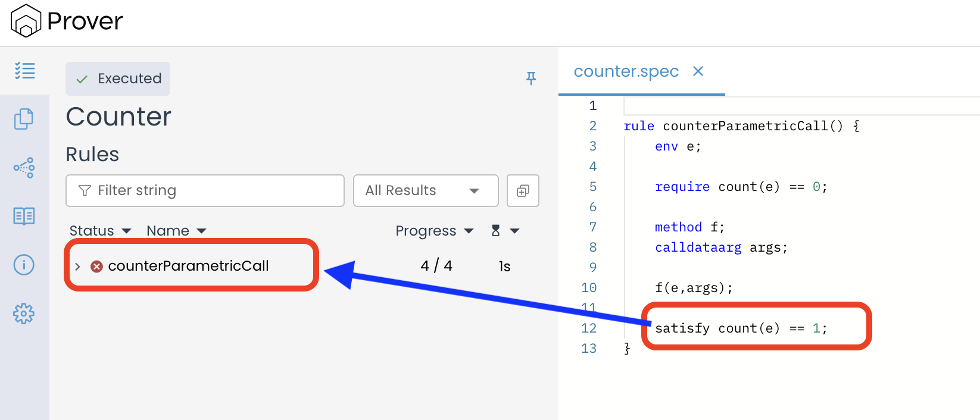The width and height of the screenshot is (980, 420).
Task: Select the counterParametricCall rule name
Action: coord(188,266)
